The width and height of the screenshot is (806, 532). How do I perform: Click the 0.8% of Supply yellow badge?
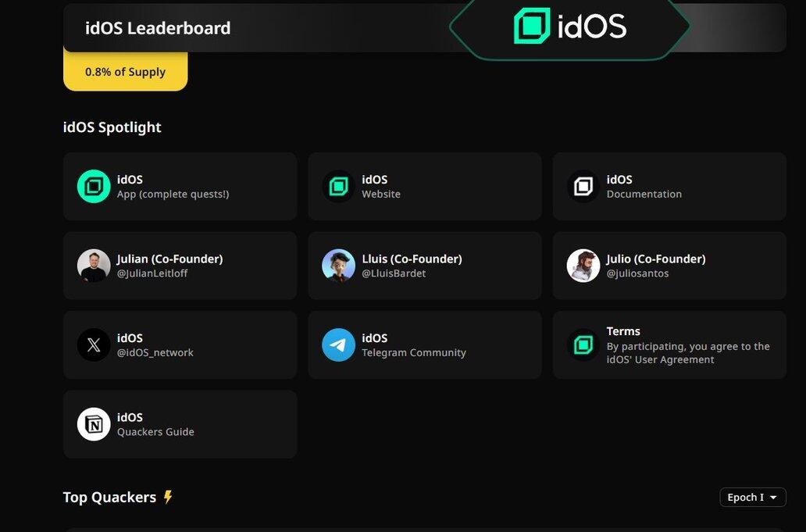126,71
